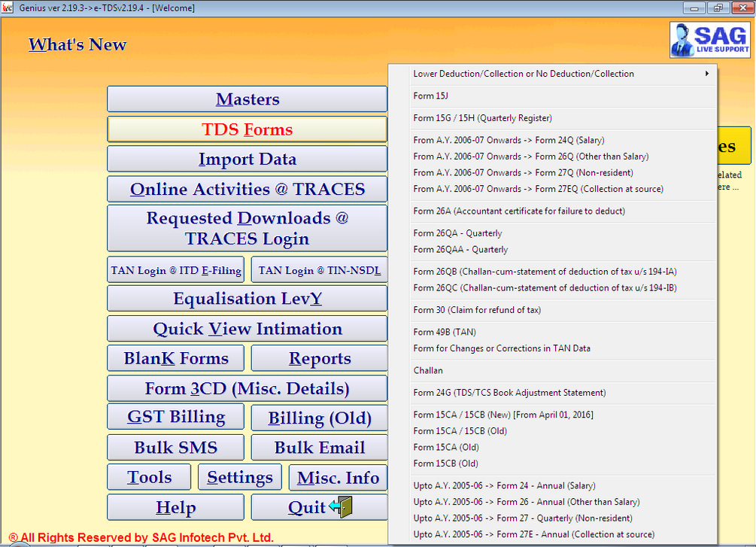
Task: Open the Settings button
Action: (240, 477)
